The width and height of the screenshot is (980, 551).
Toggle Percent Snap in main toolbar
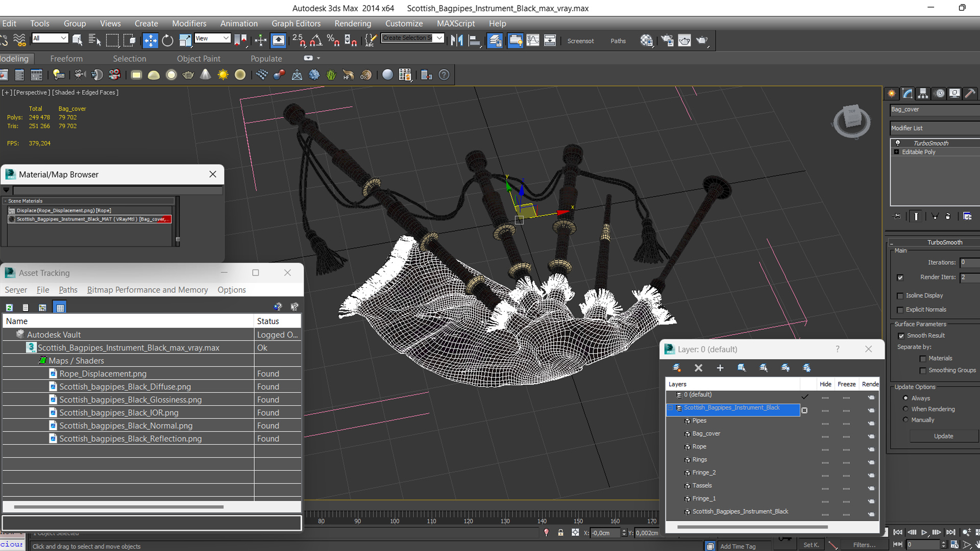coord(333,40)
